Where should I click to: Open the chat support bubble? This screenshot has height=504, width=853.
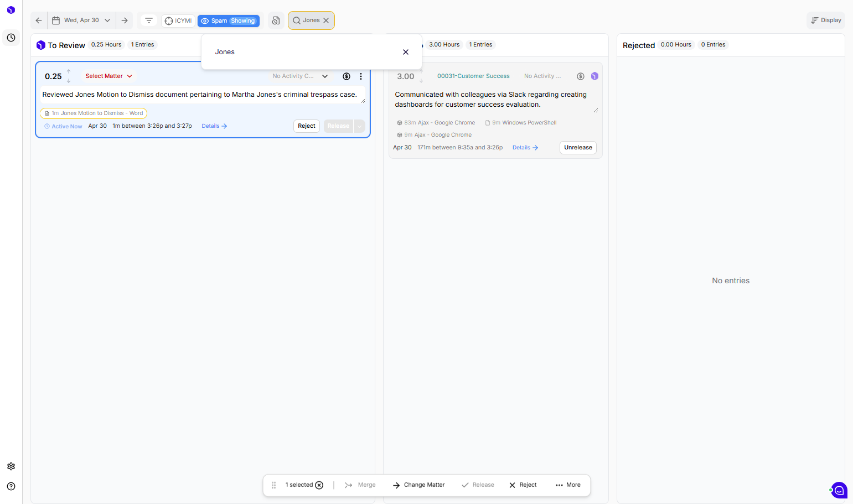pyautogui.click(x=839, y=490)
